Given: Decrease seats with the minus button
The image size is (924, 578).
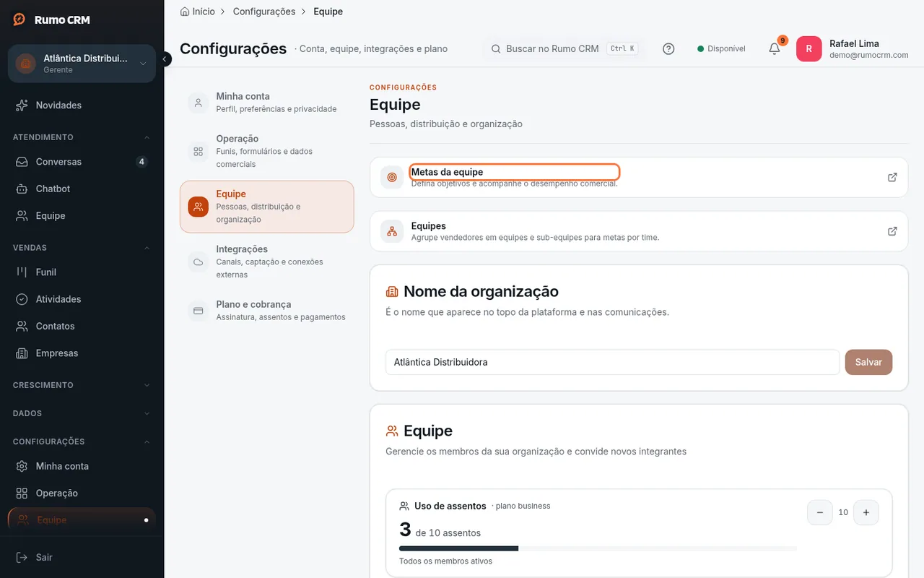Looking at the screenshot, I should (819, 512).
